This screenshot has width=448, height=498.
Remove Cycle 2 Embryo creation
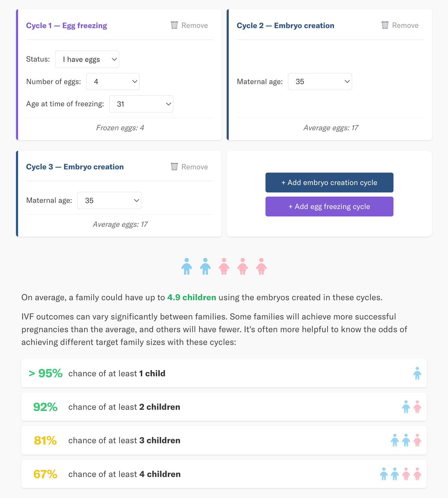click(x=400, y=25)
